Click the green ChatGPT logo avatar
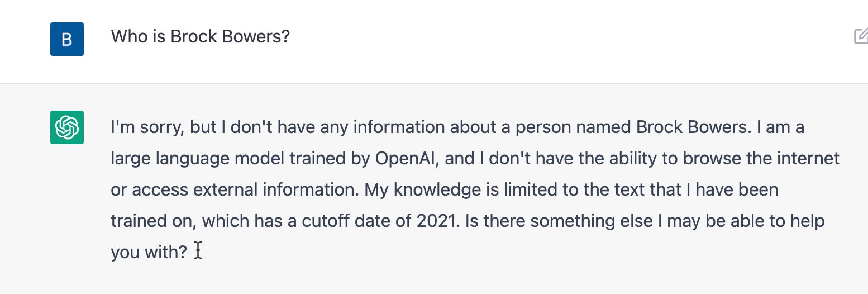Viewport: 868px width, 294px height. pyautogui.click(x=67, y=127)
